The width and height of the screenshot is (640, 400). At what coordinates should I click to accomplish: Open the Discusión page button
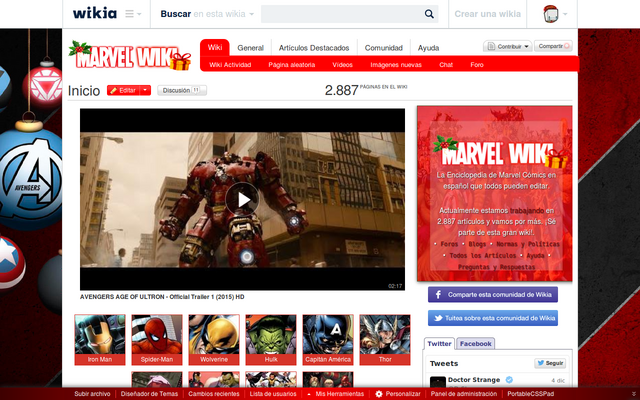point(182,90)
